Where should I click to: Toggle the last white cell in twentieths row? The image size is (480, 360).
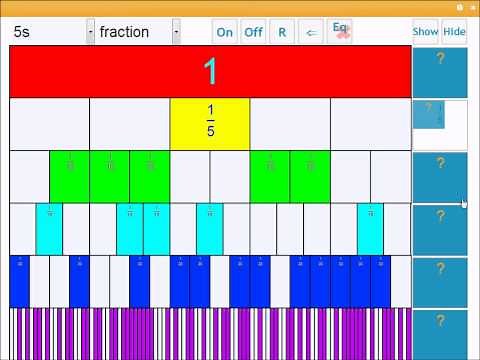pyautogui.click(x=401, y=282)
